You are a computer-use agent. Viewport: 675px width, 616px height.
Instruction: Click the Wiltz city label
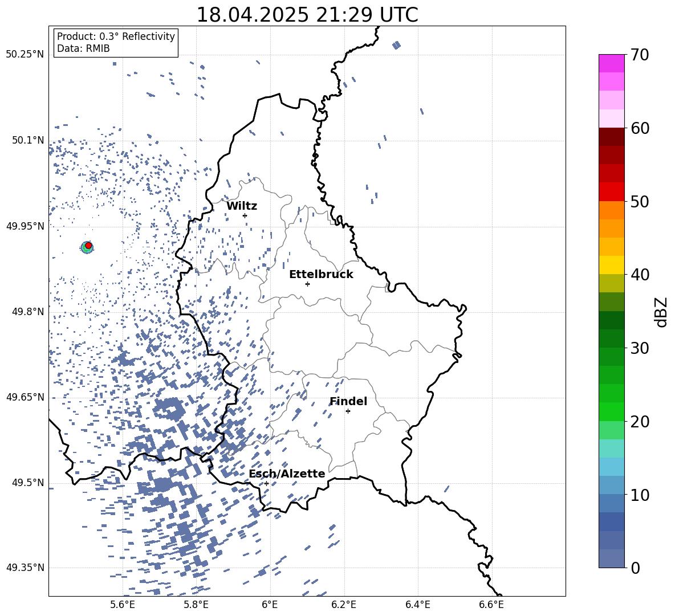click(242, 206)
